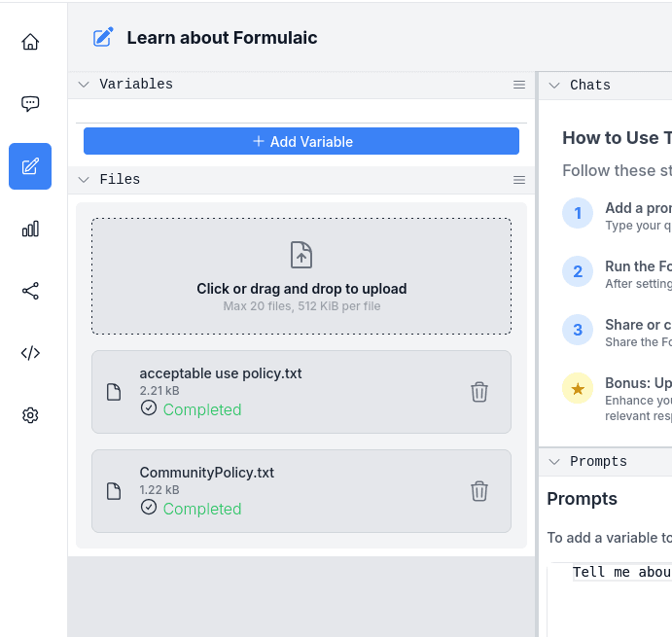
Task: Collapse the Files section chevron
Action: (x=84, y=180)
